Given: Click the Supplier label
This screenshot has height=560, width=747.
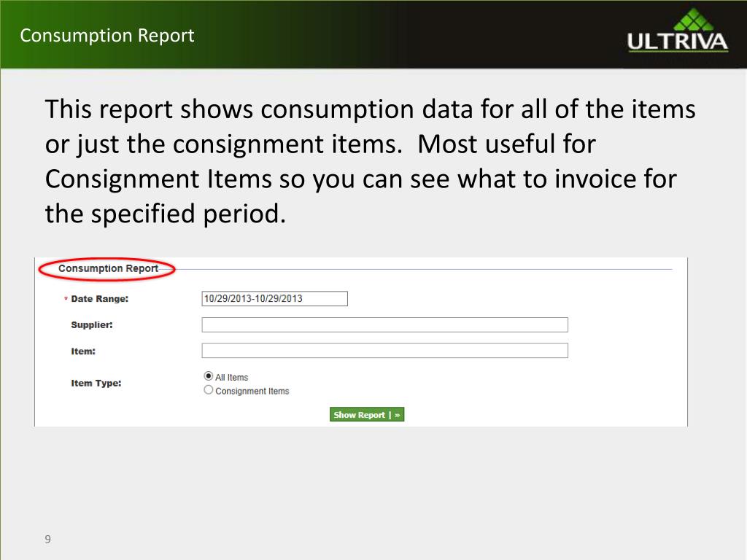Looking at the screenshot, I should pos(92,324).
